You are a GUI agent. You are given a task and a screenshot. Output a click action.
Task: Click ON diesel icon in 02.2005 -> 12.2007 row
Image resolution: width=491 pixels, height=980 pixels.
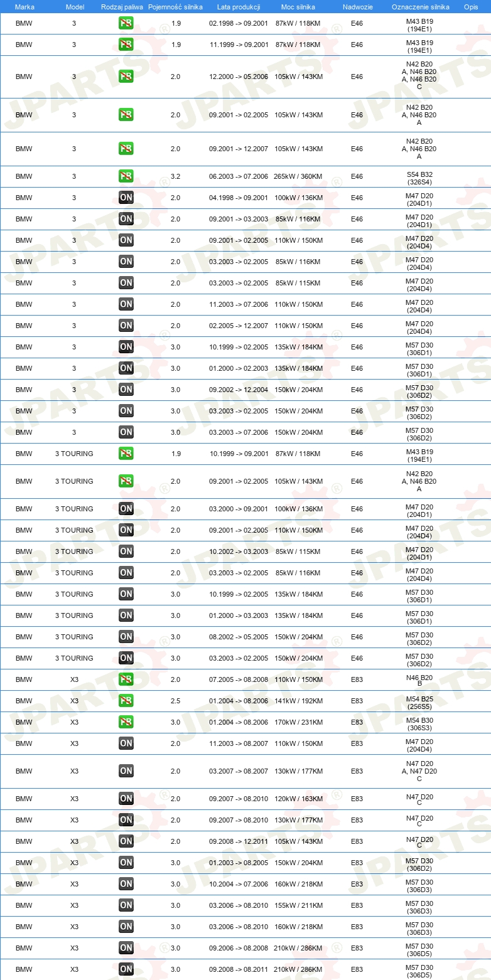point(126,326)
